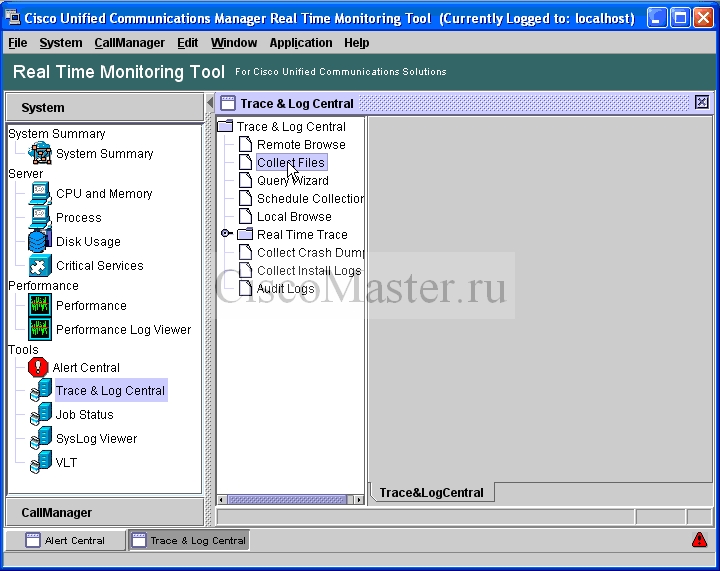Click the red Alert Central exclamation icon

[x=38, y=367]
